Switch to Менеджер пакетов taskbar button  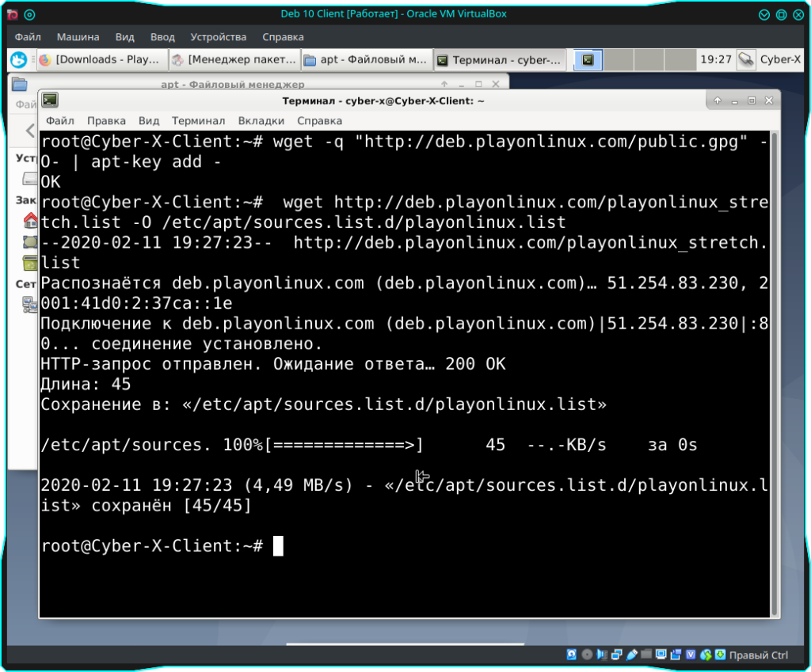234,59
